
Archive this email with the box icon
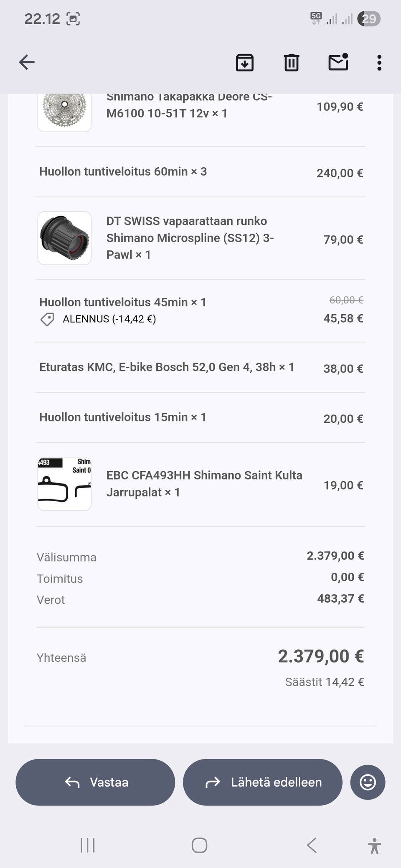click(245, 63)
